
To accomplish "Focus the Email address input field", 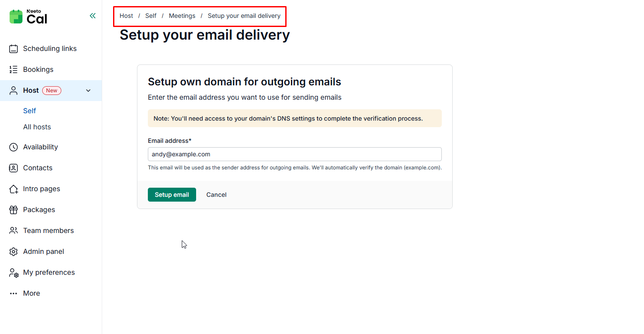I will [x=294, y=154].
